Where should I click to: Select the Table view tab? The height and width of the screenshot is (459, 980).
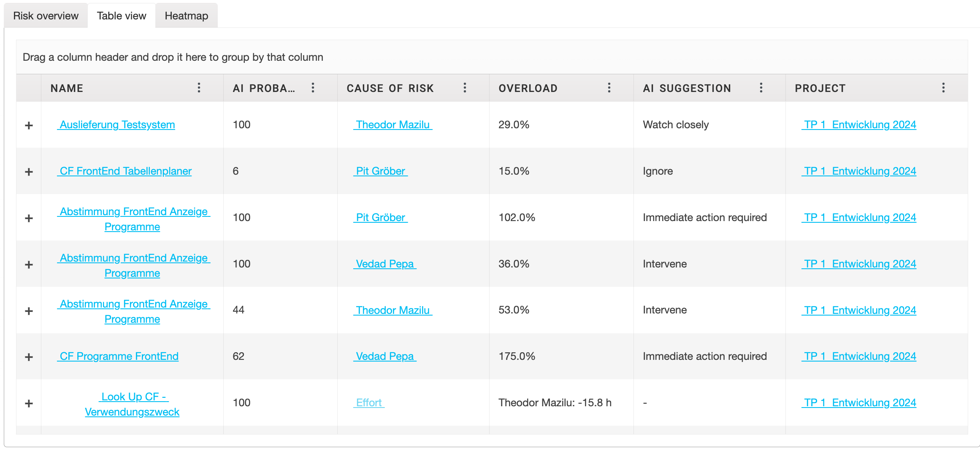coord(122,16)
